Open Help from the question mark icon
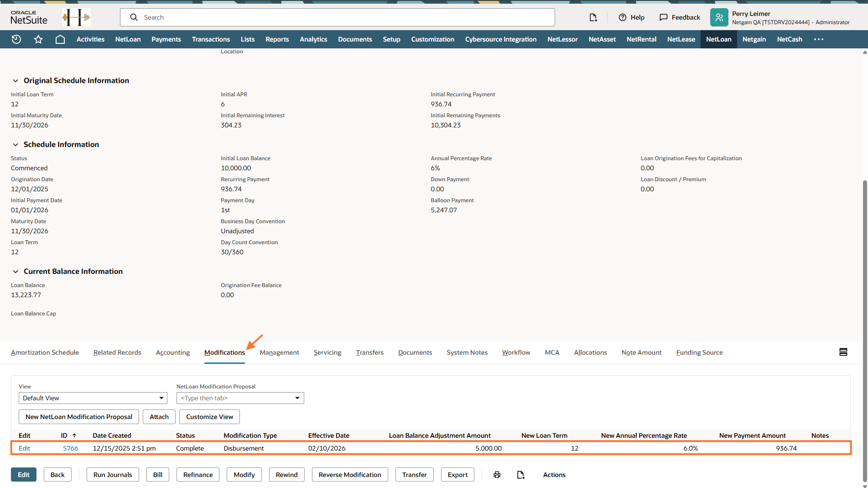 [x=623, y=17]
